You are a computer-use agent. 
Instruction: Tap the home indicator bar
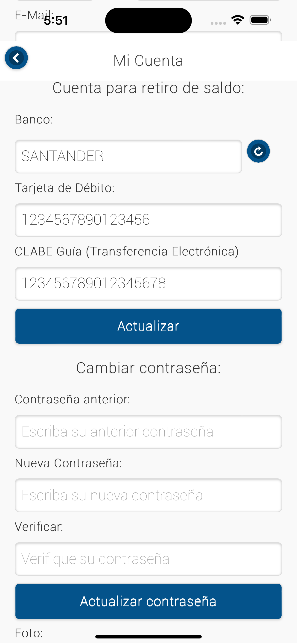148,636
